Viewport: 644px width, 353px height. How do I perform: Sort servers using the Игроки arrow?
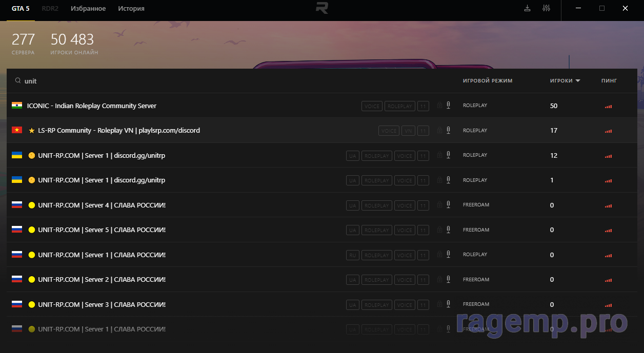[578, 81]
